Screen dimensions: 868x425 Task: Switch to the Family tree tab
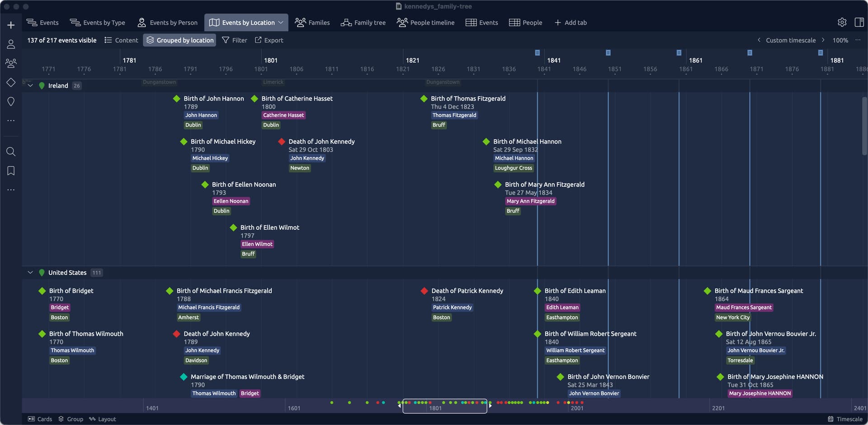click(x=363, y=23)
